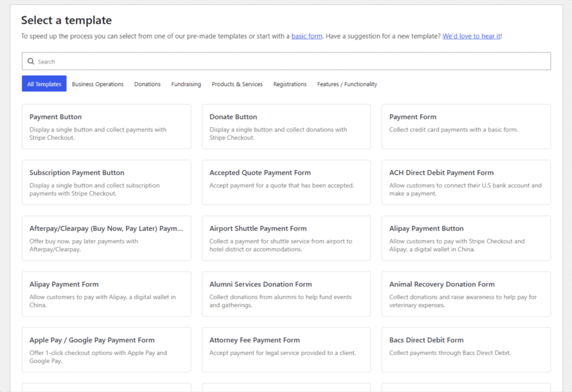Choose Apple Pay / Google Pay Payment Form
Image resolution: width=572 pixels, height=392 pixels.
[x=107, y=350]
